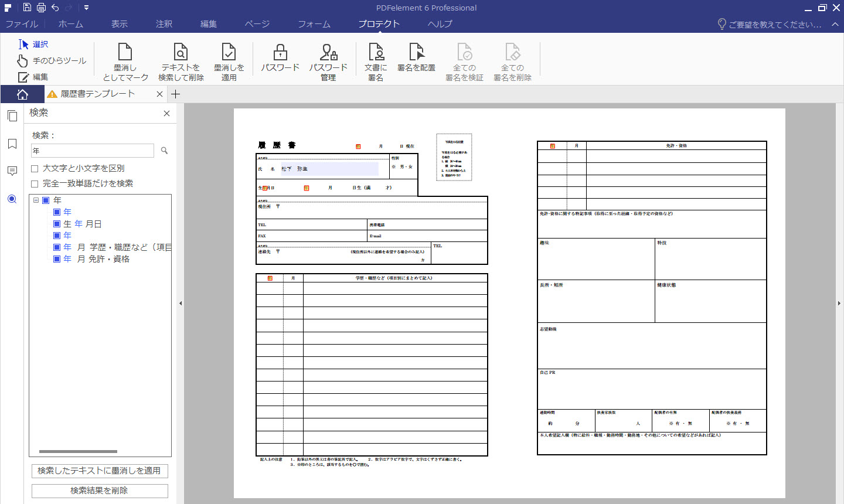The width and height of the screenshot is (844, 504).
Task: Choose the 編集 edit tool
Action: (33, 77)
